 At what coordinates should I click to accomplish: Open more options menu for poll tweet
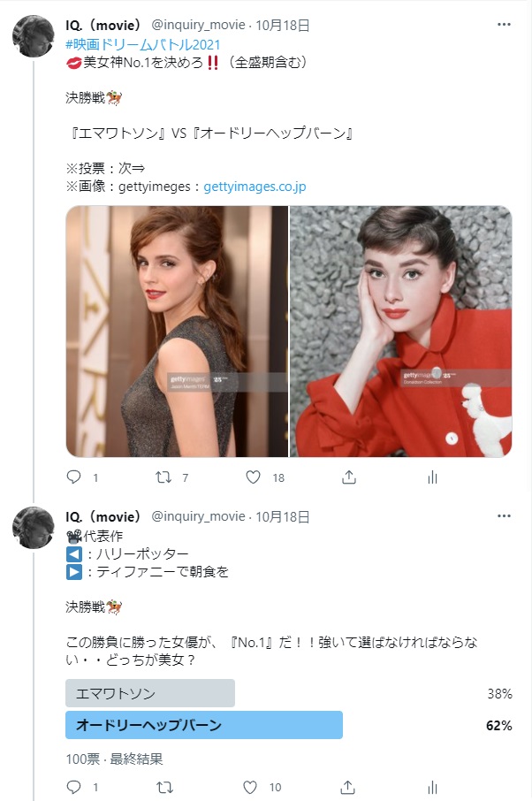[x=504, y=515]
